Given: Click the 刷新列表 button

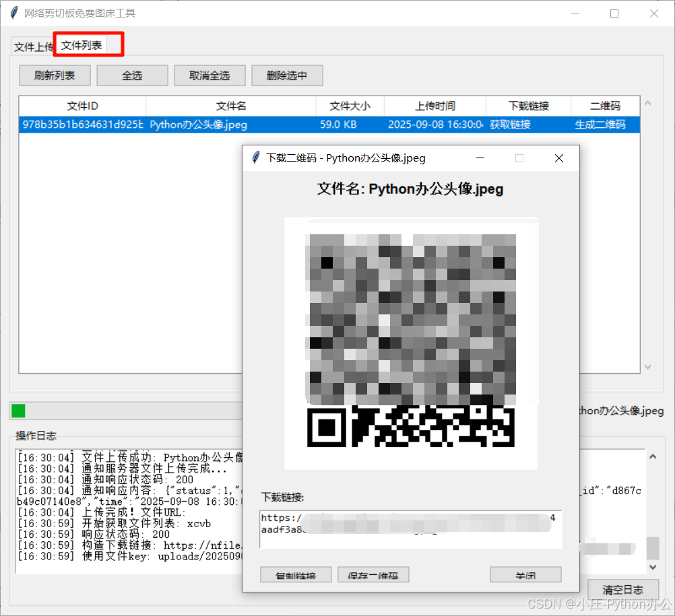Looking at the screenshot, I should (x=55, y=75).
